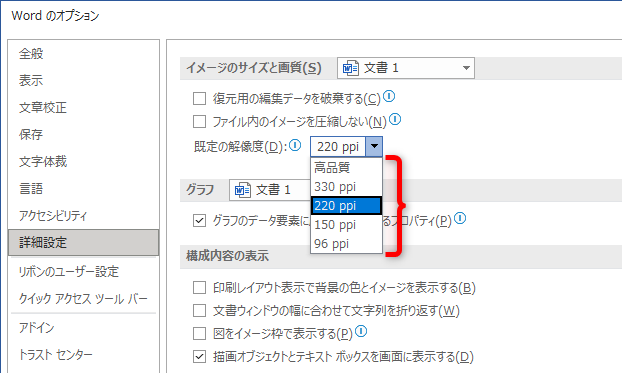The height and width of the screenshot is (373, 622).
Task: Open クイック アクセス ツール バー category
Action: 83,299
